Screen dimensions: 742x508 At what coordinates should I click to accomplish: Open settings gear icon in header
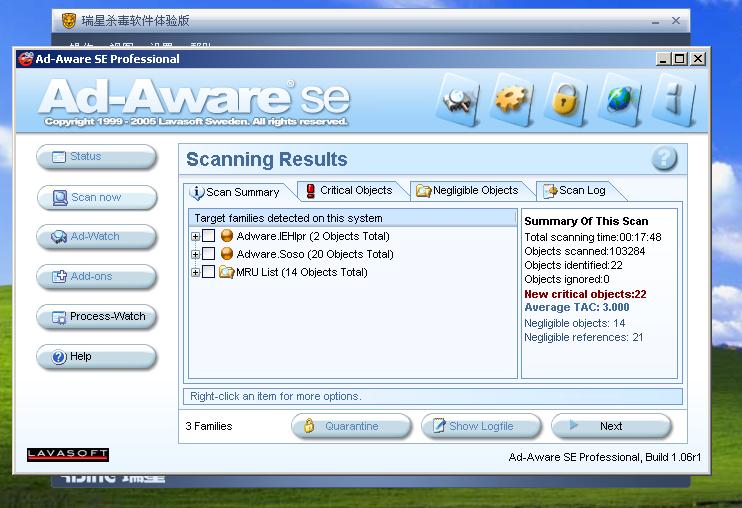[x=512, y=100]
